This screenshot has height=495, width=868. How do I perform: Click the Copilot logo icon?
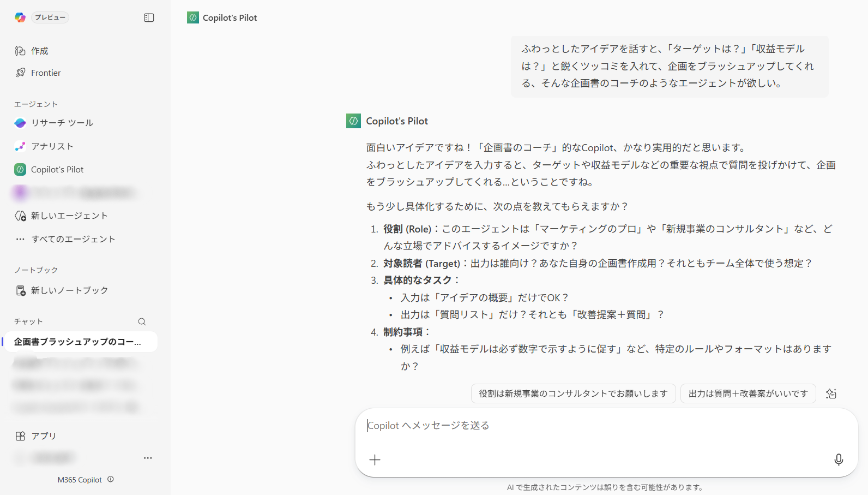pos(20,17)
